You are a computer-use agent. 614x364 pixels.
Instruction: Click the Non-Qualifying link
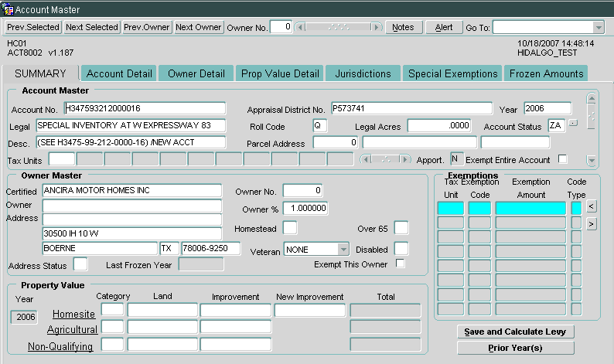(60, 347)
